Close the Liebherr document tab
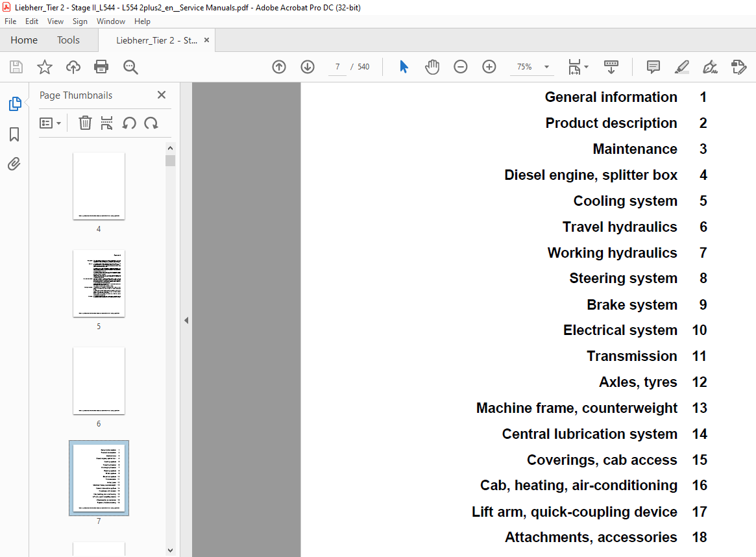Viewport: 756px width, 557px height. [x=207, y=40]
